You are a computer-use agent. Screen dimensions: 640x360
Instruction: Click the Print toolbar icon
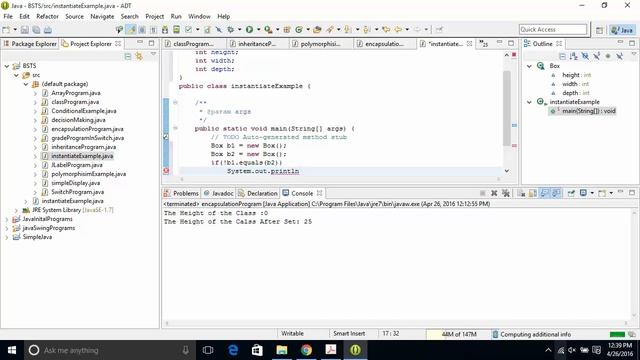click(48, 30)
